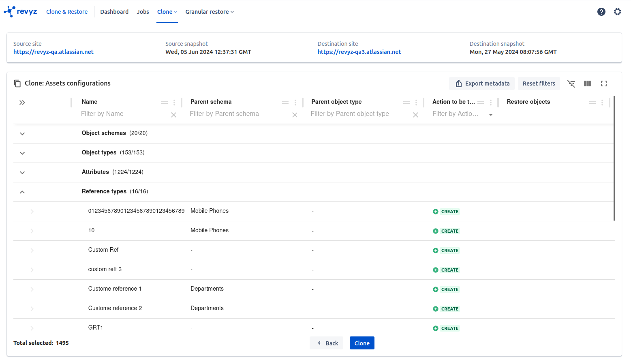Viewport: 631px width, 364px height.
Task: Toggle fullscreen view icon
Action: [604, 84]
